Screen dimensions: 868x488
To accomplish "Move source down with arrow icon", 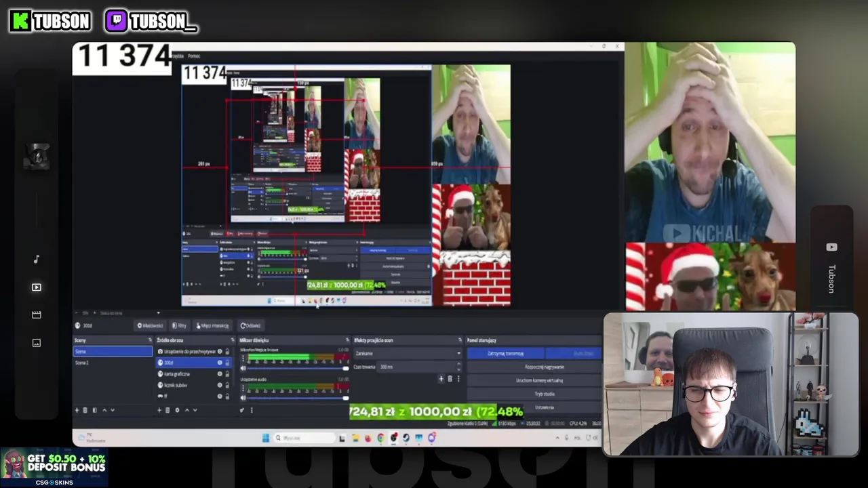I will pos(195,410).
